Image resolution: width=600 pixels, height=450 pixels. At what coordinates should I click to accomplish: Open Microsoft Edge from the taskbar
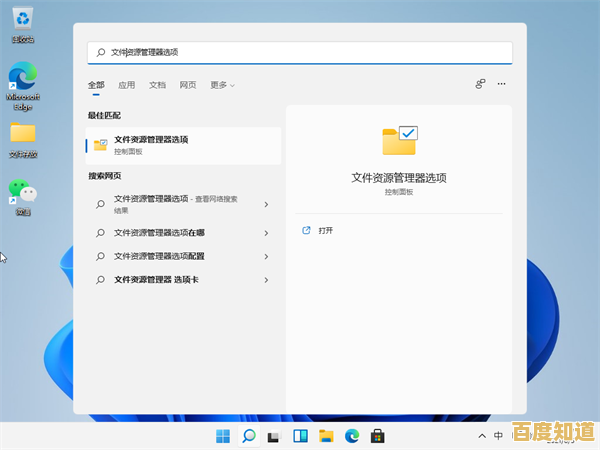352,436
